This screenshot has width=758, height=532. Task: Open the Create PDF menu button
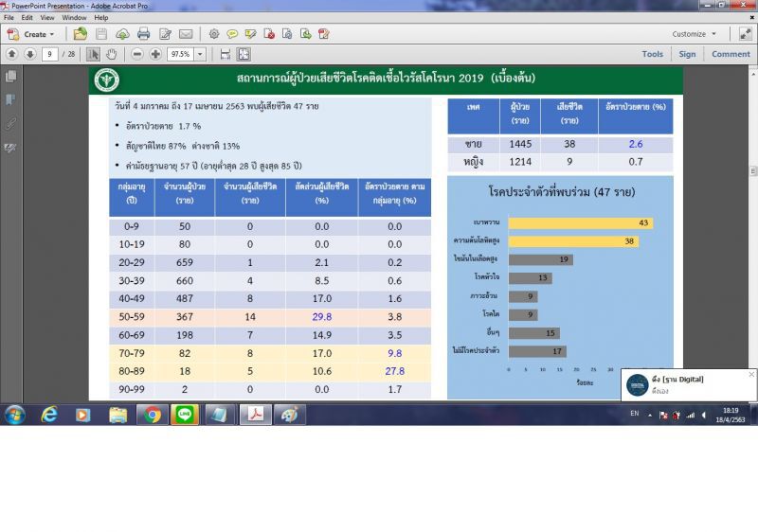pyautogui.click(x=31, y=34)
